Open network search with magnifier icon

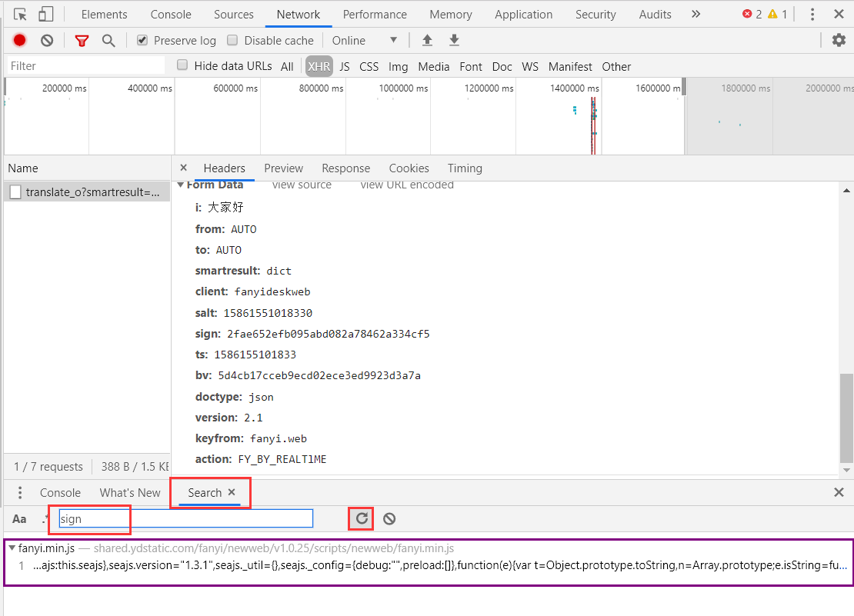[108, 40]
